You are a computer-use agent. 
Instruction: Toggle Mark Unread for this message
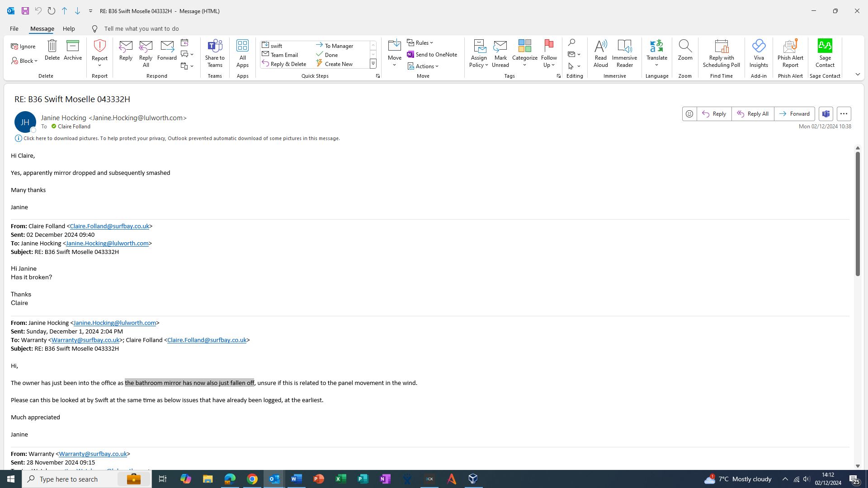point(500,53)
